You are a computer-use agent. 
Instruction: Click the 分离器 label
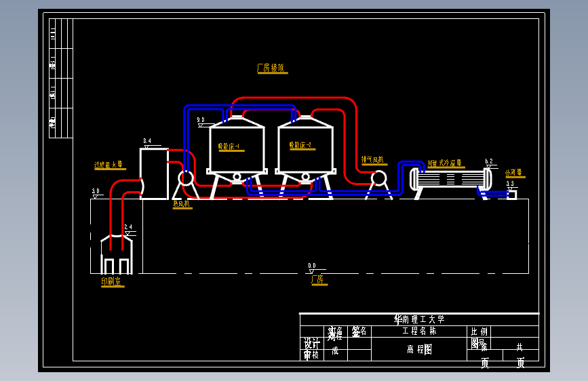[514, 172]
